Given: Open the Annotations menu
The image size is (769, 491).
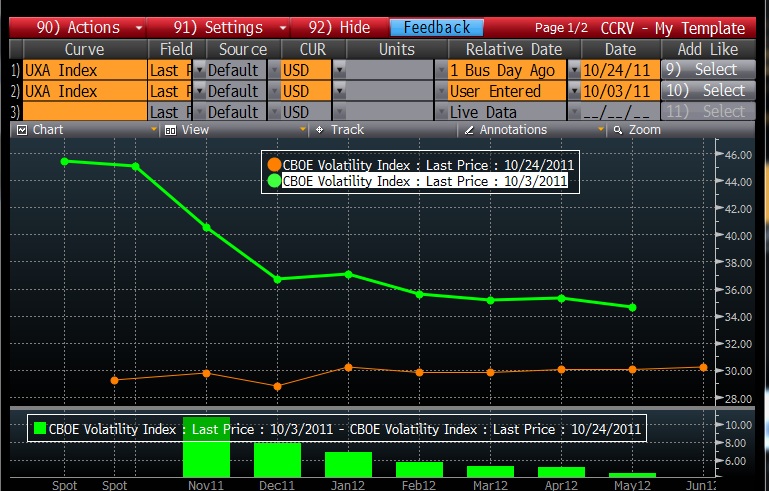Looking at the screenshot, I should (532, 130).
